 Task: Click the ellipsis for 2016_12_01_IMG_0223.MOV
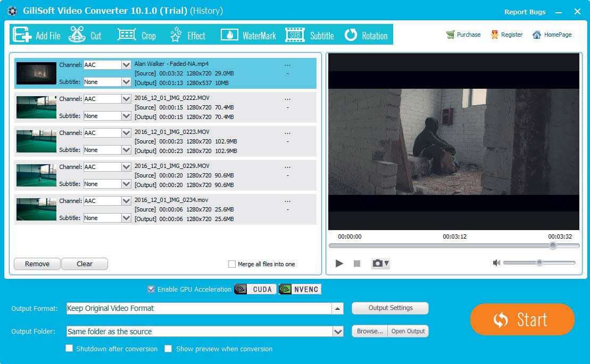pos(287,133)
